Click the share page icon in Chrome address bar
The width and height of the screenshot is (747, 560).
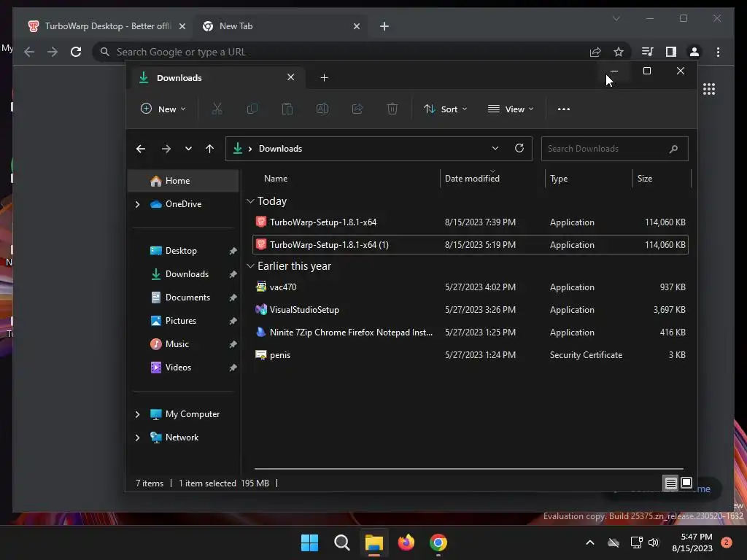(595, 52)
